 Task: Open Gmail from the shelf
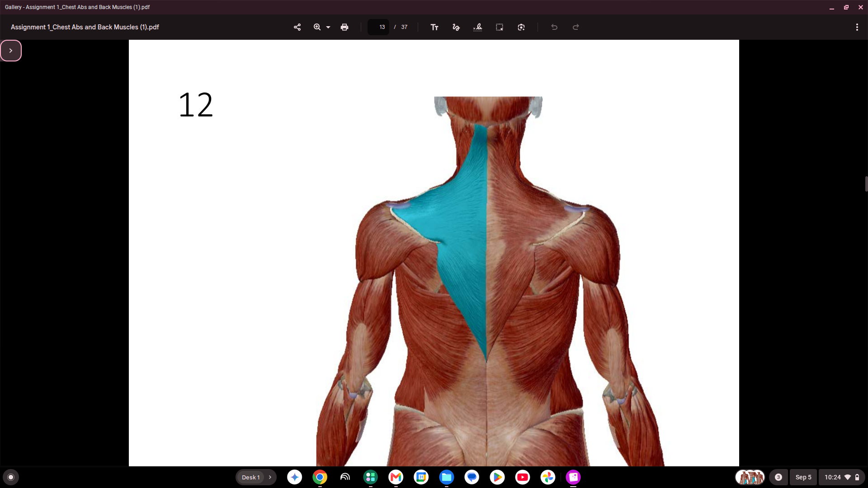396,477
